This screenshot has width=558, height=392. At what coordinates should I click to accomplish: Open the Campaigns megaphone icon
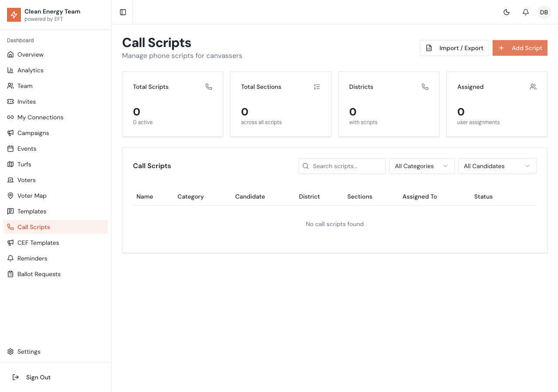coord(10,133)
